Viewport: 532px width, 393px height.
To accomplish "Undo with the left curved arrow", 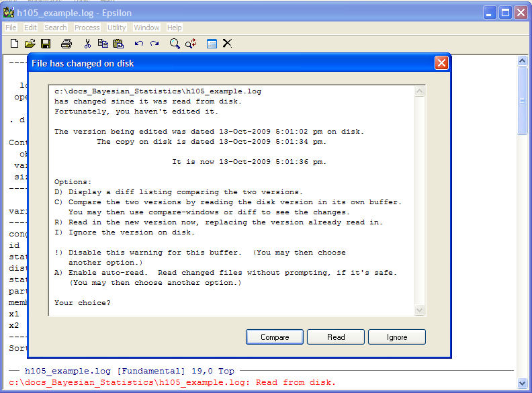I will coord(139,44).
